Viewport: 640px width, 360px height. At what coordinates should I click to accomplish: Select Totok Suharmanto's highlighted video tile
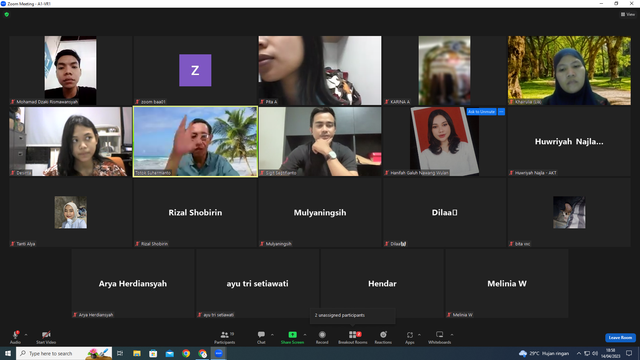click(195, 141)
